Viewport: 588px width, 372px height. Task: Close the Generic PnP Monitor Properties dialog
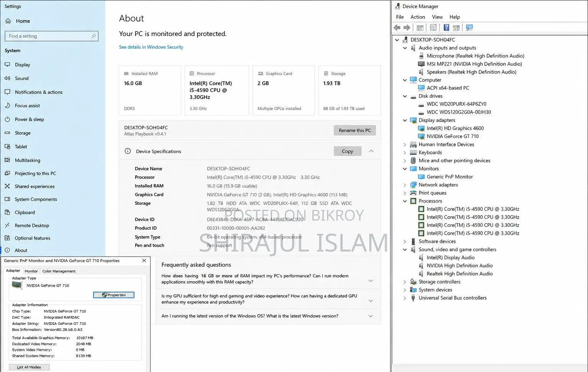click(144, 261)
